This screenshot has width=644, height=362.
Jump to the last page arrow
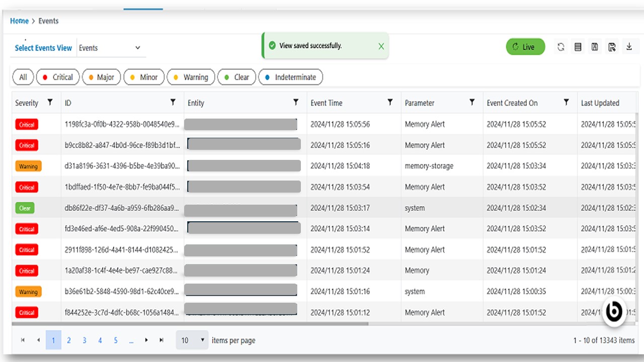tap(162, 340)
